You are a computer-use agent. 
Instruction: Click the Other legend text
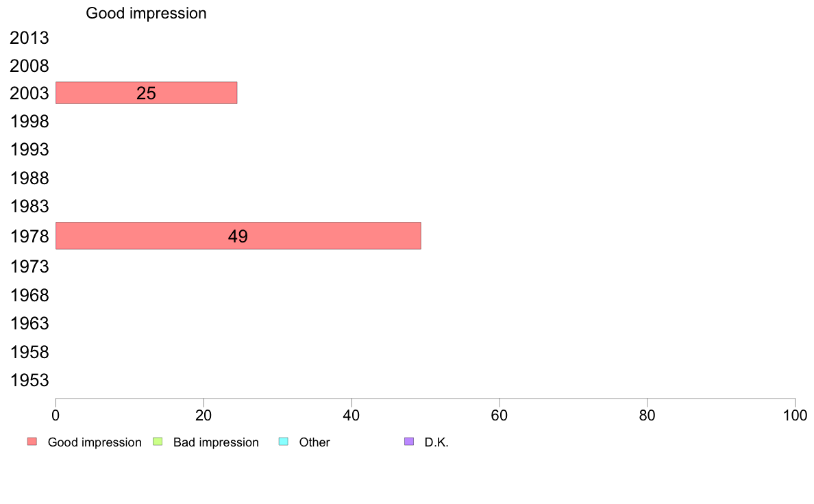click(x=314, y=442)
